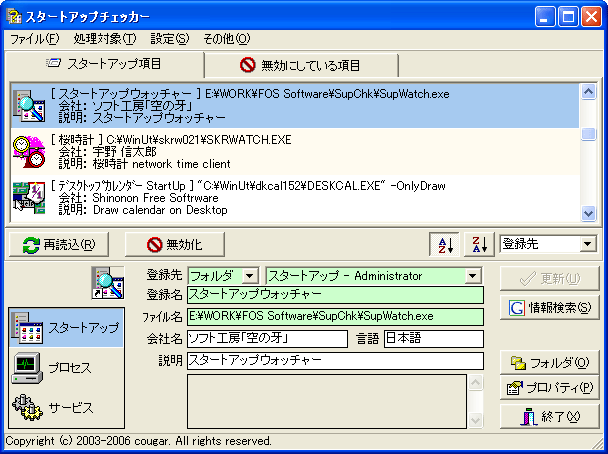Click the app icon in the title bar
The width and height of the screenshot is (608, 454).
[14, 16]
